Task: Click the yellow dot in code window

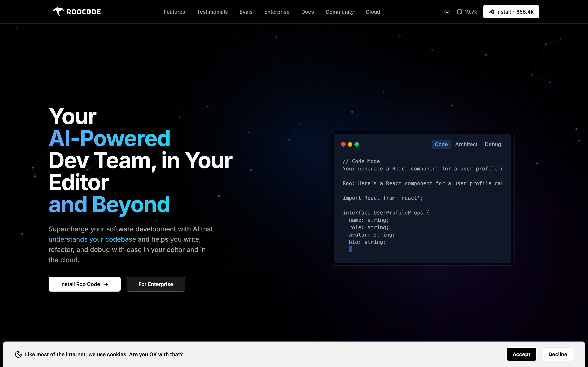Action: click(350, 144)
